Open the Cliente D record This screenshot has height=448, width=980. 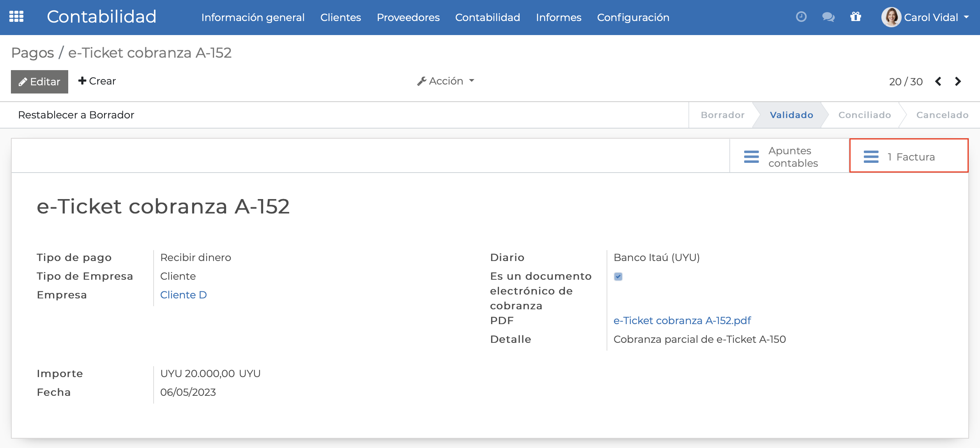pyautogui.click(x=184, y=295)
